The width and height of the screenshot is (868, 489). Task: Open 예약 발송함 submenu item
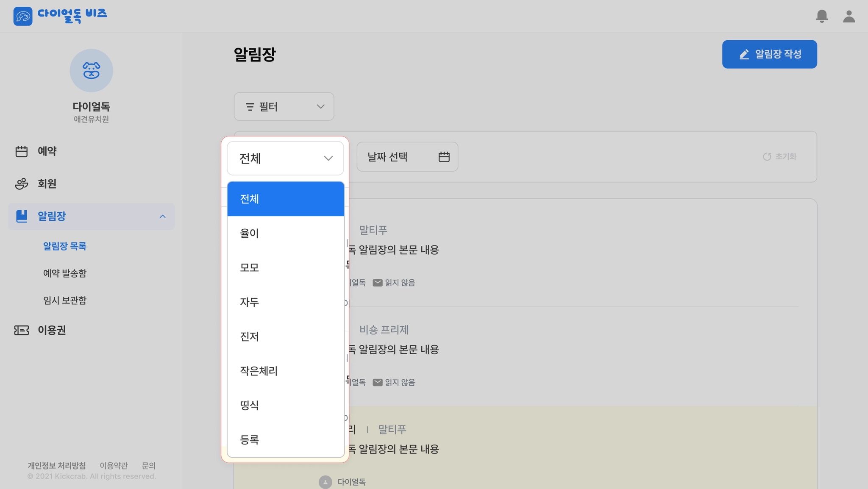pos(65,273)
